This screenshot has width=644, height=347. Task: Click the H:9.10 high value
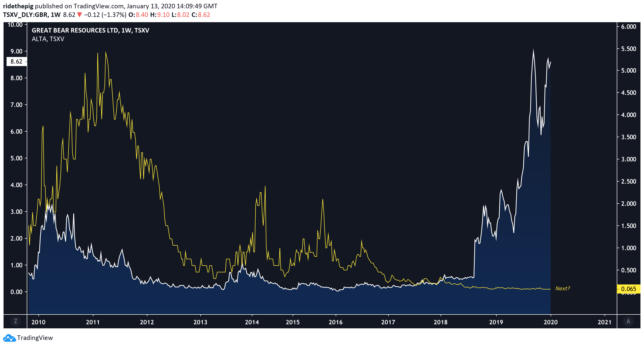[x=160, y=15]
